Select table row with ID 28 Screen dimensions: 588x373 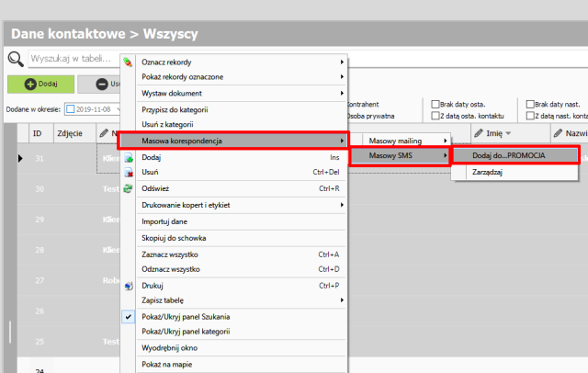(69, 250)
